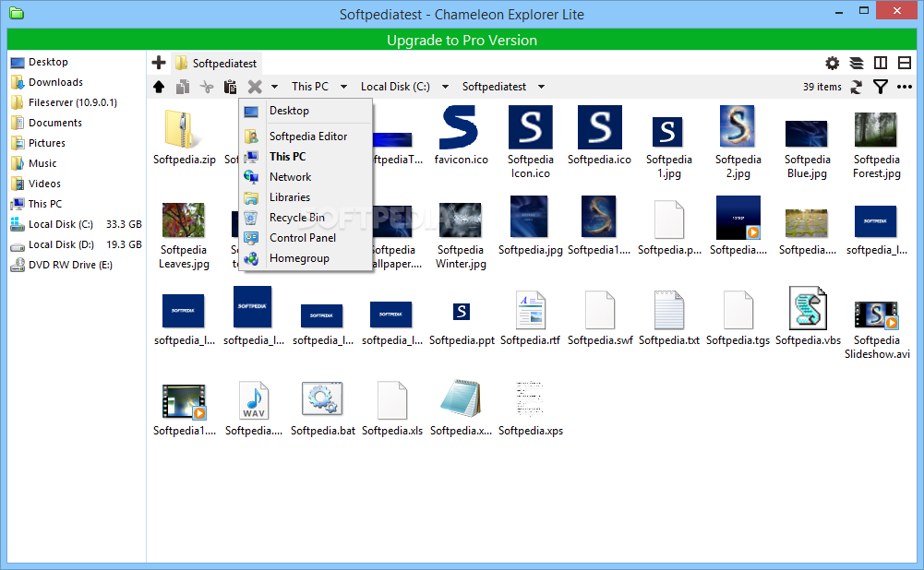Choose Libraries in dropdown menu

click(306, 197)
